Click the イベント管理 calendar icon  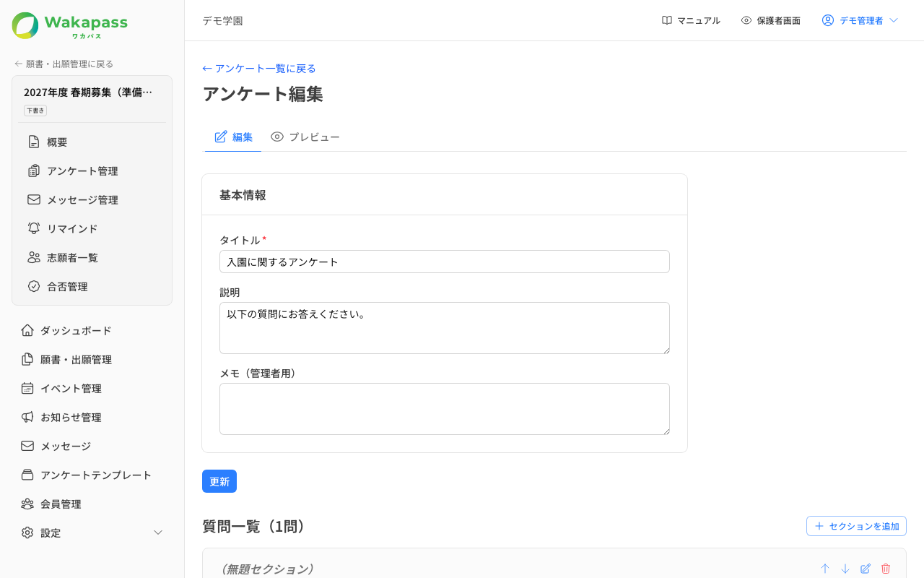[x=27, y=388]
